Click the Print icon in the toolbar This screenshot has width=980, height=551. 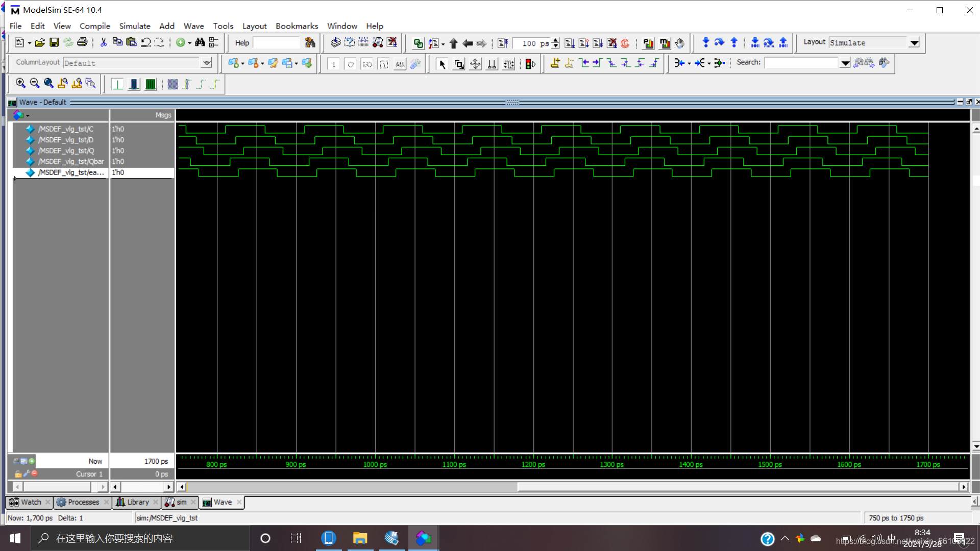(x=82, y=43)
